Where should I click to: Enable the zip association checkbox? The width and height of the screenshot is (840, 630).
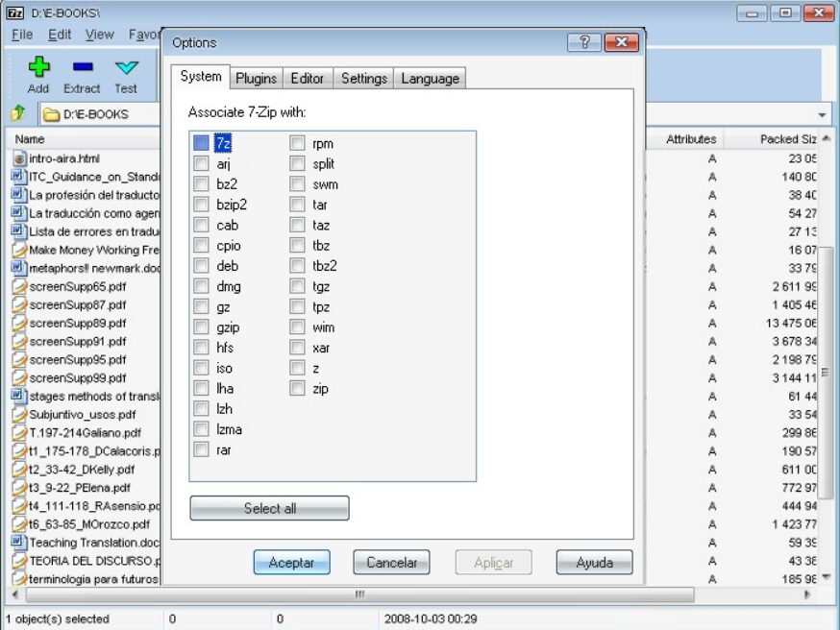pyautogui.click(x=298, y=389)
